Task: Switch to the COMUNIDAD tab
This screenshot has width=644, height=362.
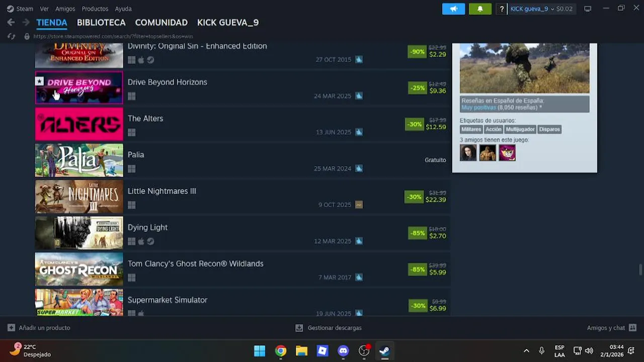Action: tap(162, 23)
